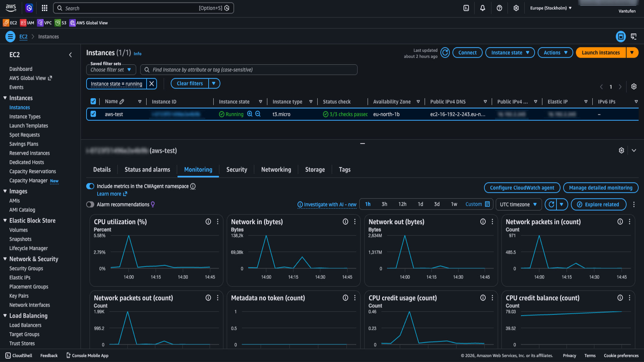Open the UTC timezone dropdown
This screenshot has width=644, height=362.
point(518,204)
